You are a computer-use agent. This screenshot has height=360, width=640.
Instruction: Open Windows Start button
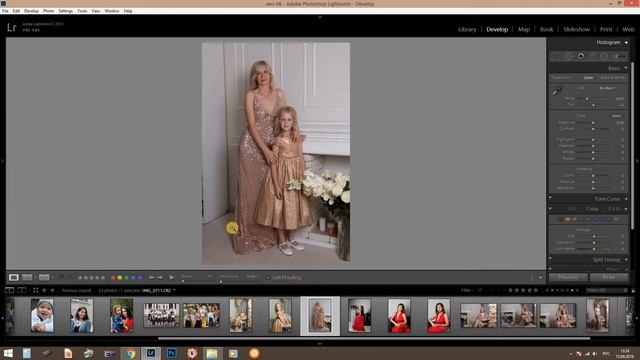tap(8, 353)
